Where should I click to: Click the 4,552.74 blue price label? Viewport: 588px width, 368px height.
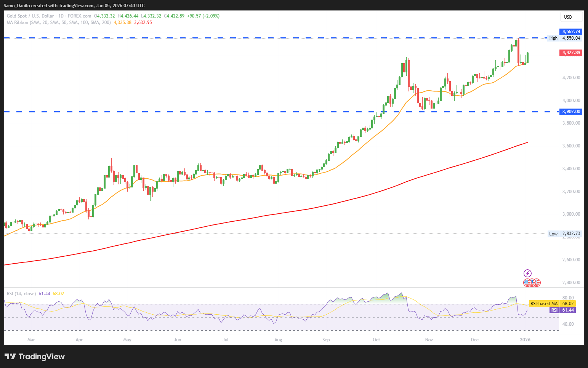click(x=571, y=32)
